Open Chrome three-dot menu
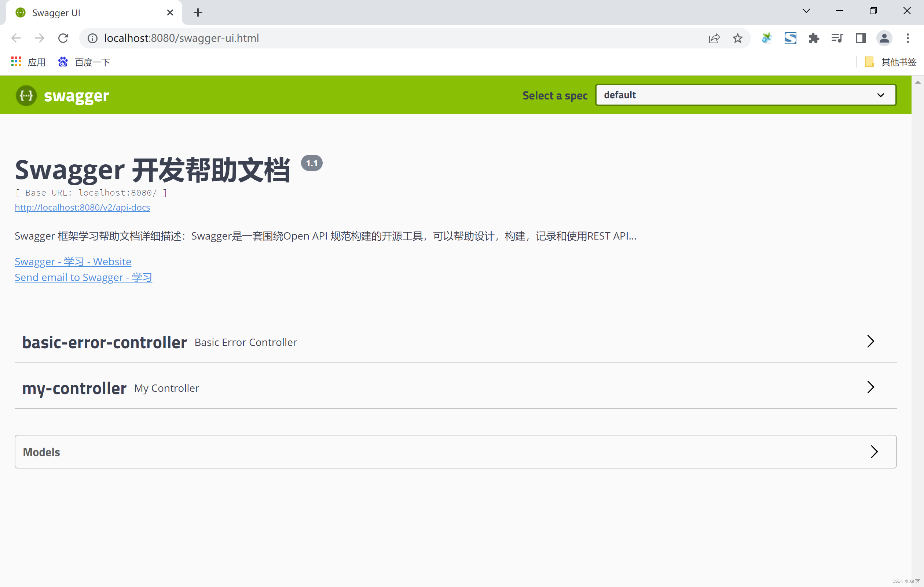 [x=907, y=38]
